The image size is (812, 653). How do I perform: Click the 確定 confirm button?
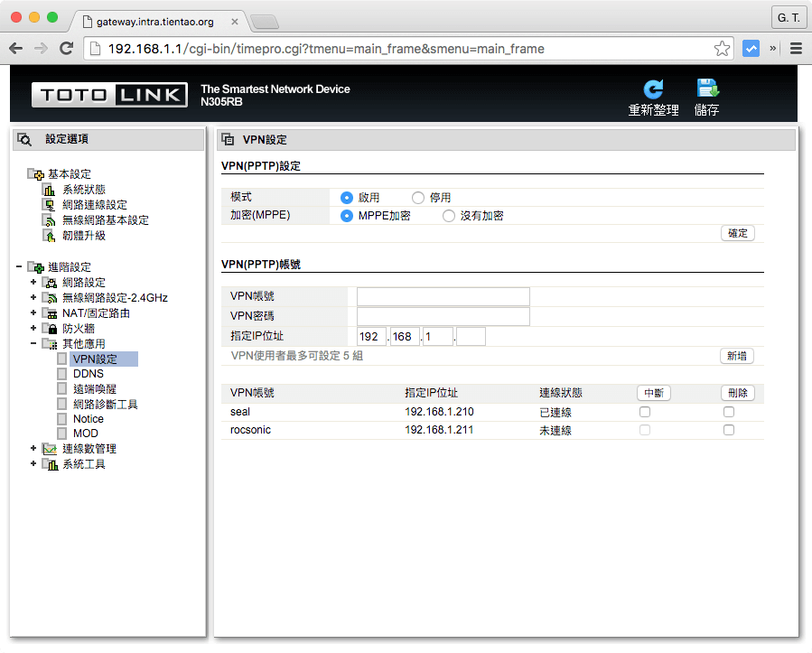pos(737,233)
